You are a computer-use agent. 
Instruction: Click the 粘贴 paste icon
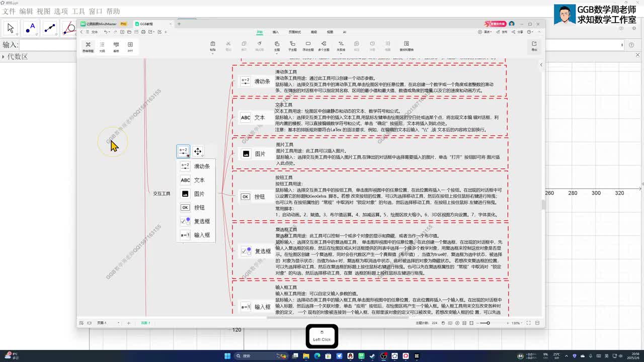[x=213, y=44]
